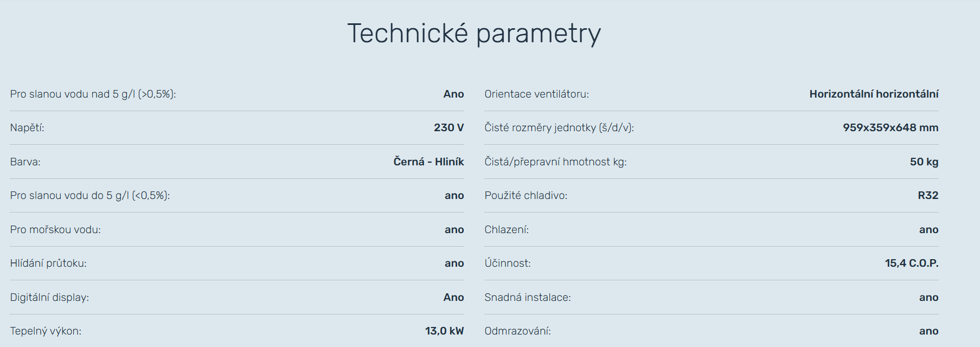Select the Horizontální horizontální value
Screen dimensions: 980x347
click(874, 94)
